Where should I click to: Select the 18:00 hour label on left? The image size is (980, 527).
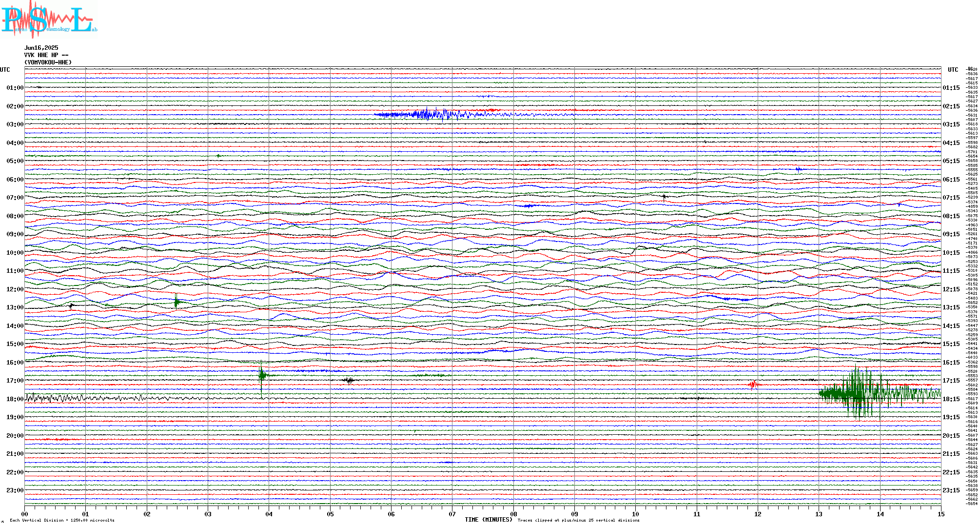(x=15, y=399)
